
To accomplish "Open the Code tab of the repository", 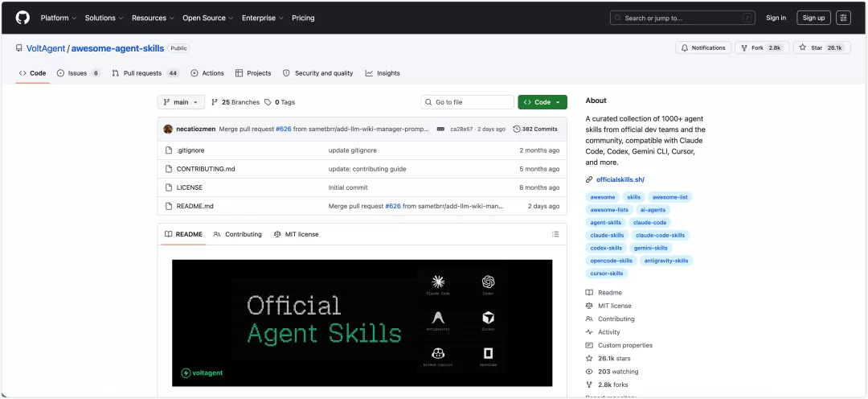I will click(x=33, y=73).
